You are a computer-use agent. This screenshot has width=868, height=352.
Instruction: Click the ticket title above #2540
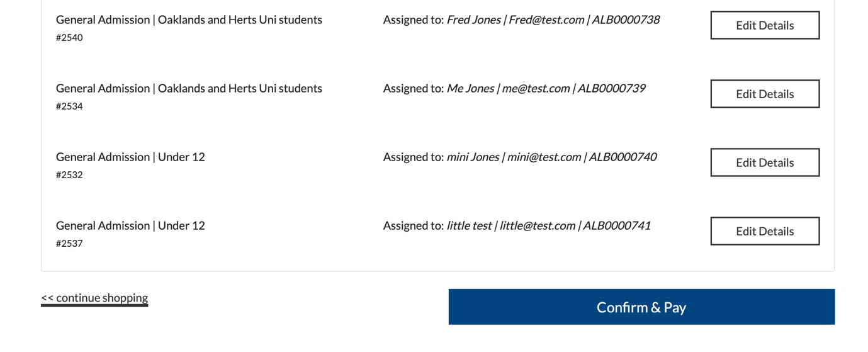point(189,20)
